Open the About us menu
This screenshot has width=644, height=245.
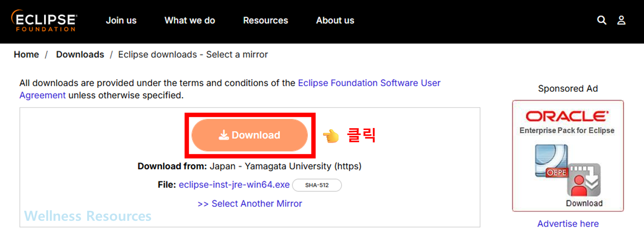335,20
